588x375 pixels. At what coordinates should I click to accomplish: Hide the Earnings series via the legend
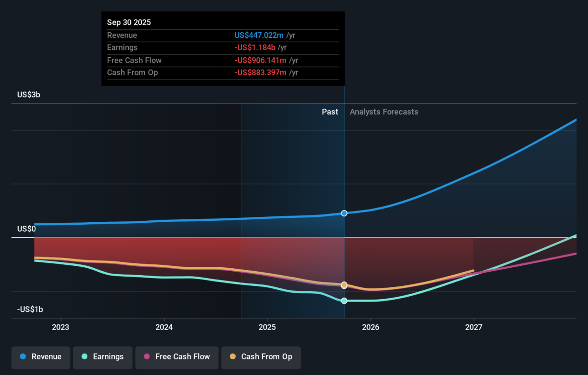(x=102, y=357)
